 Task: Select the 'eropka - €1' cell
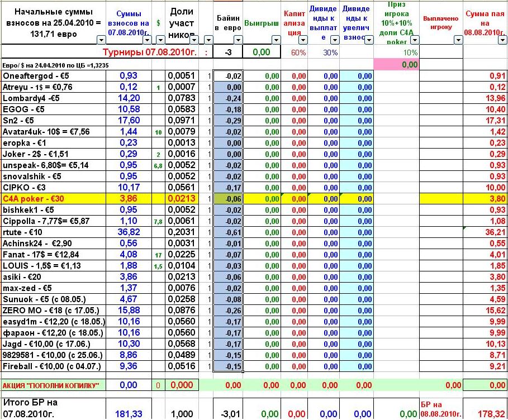pyautogui.click(x=54, y=143)
